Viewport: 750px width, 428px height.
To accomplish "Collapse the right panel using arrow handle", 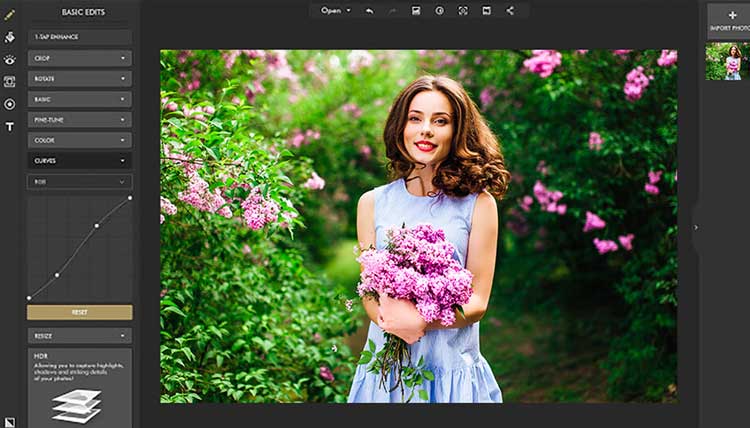I will pos(696,228).
